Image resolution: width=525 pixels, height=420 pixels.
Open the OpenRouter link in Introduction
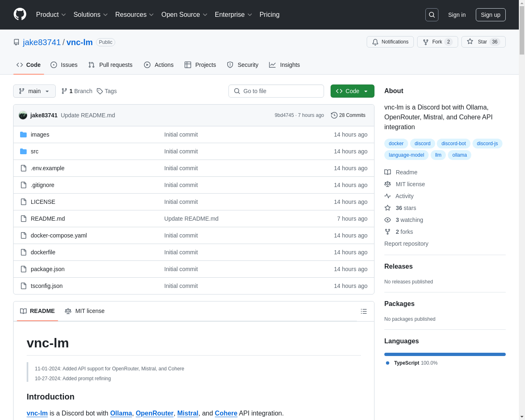tap(155, 413)
